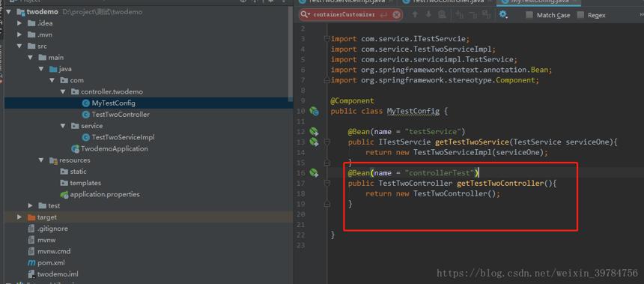Expand the target folder

19,217
